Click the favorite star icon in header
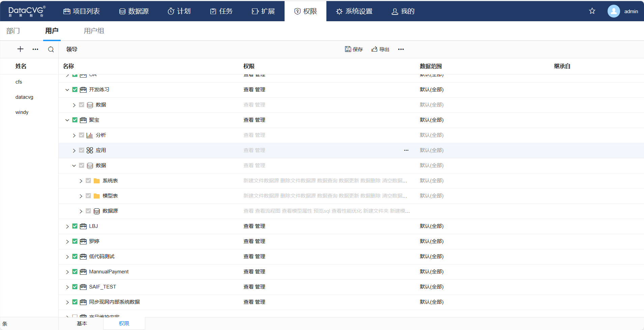This screenshot has width=644, height=330. click(592, 11)
